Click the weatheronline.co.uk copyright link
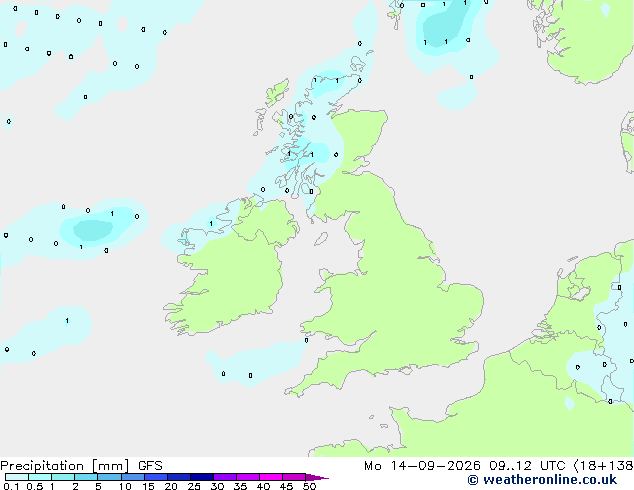Image resolution: width=634 pixels, height=490 pixels. click(x=542, y=480)
